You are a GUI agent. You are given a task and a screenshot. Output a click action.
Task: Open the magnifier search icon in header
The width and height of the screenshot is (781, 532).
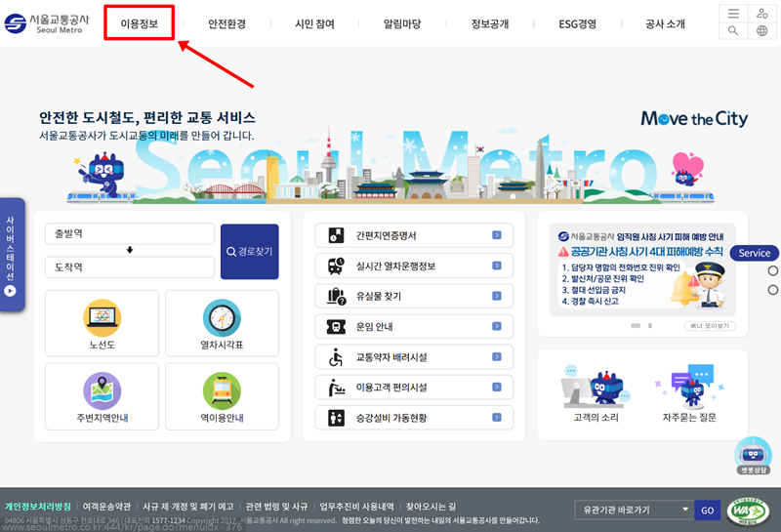733,31
